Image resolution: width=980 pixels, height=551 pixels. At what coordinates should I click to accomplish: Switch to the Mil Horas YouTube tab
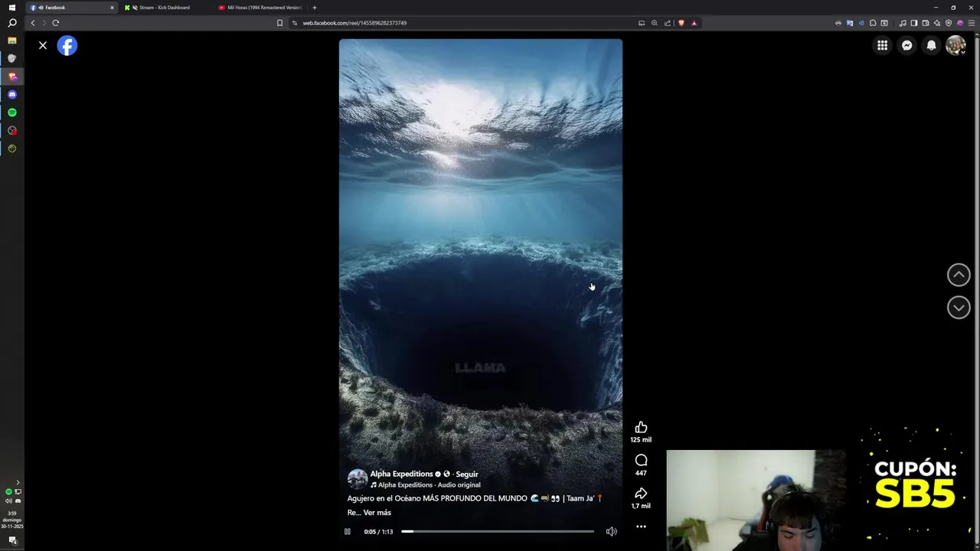(260, 8)
